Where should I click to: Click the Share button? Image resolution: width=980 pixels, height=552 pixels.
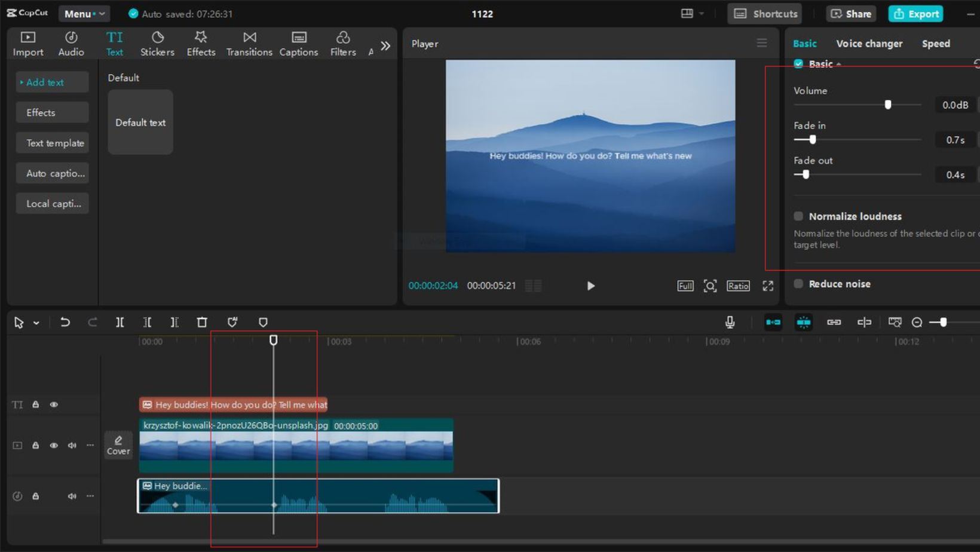(851, 14)
